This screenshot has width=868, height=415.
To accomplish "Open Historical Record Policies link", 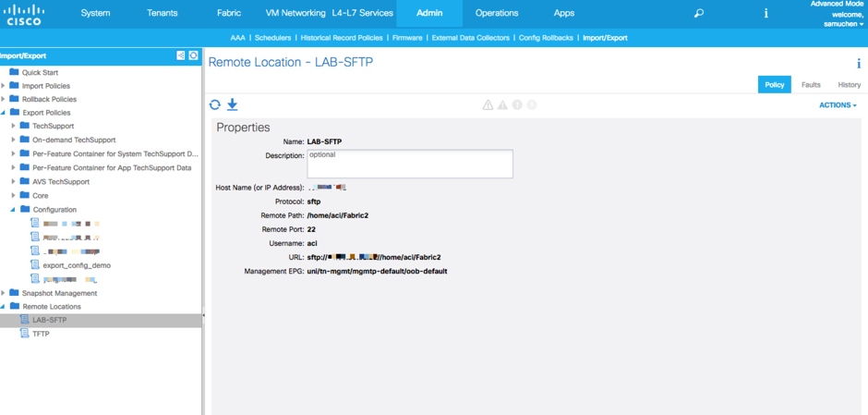I will pos(342,38).
